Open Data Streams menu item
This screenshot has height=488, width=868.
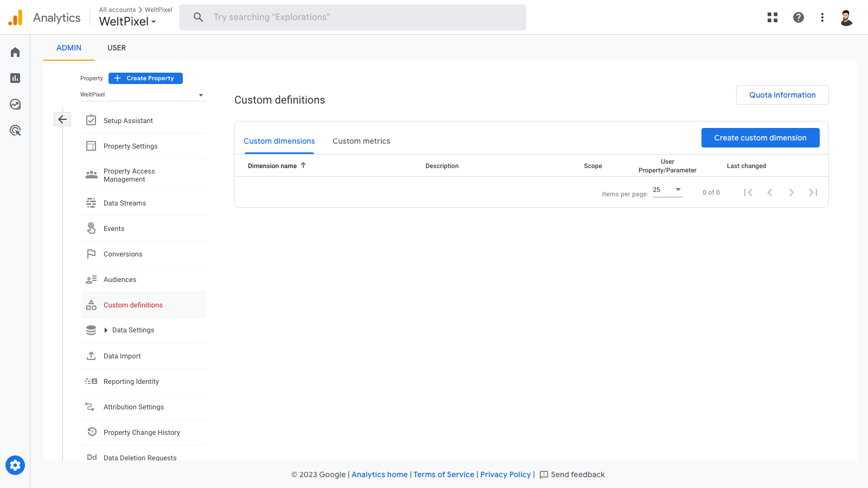[x=144, y=203]
